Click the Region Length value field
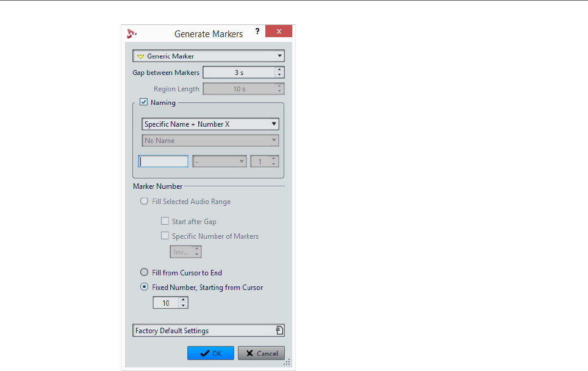588x371 pixels. click(x=239, y=89)
